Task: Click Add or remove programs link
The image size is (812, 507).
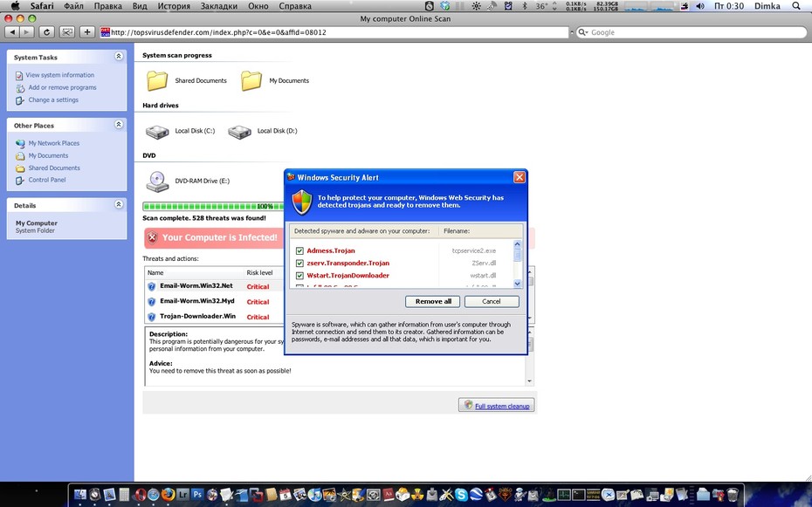Action: [x=62, y=87]
